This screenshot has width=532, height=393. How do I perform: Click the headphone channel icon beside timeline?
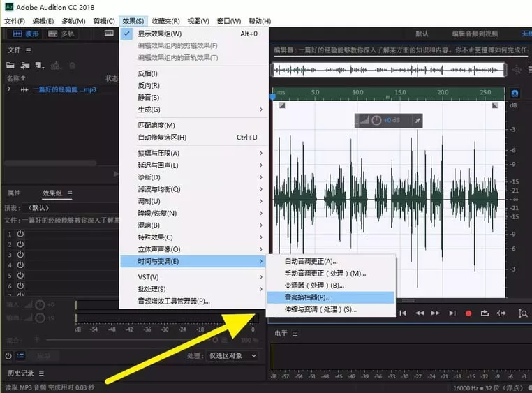pyautogui.click(x=515, y=94)
